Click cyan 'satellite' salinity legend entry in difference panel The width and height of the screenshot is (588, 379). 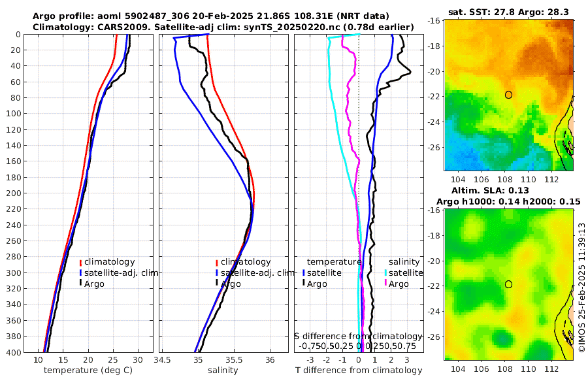click(x=406, y=272)
